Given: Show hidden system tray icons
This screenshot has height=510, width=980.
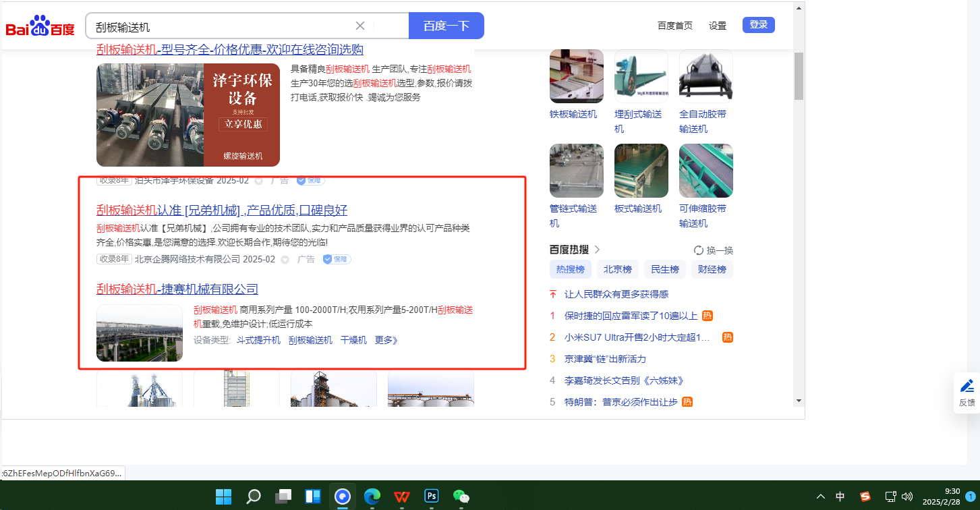Looking at the screenshot, I should (821, 497).
